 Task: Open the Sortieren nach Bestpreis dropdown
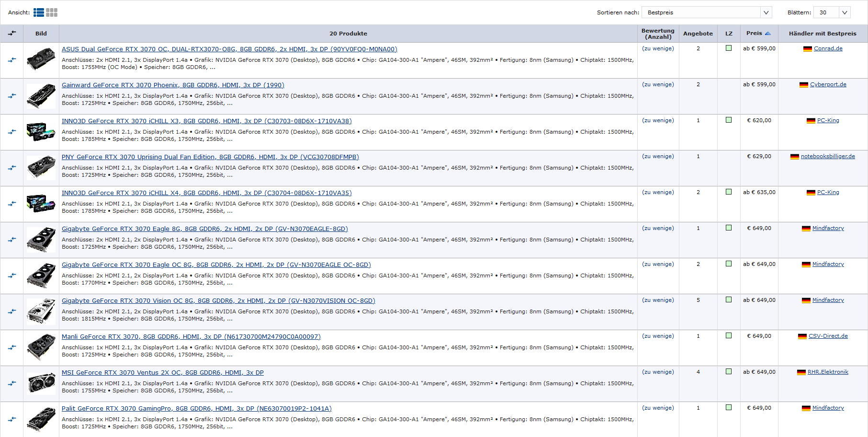point(707,12)
